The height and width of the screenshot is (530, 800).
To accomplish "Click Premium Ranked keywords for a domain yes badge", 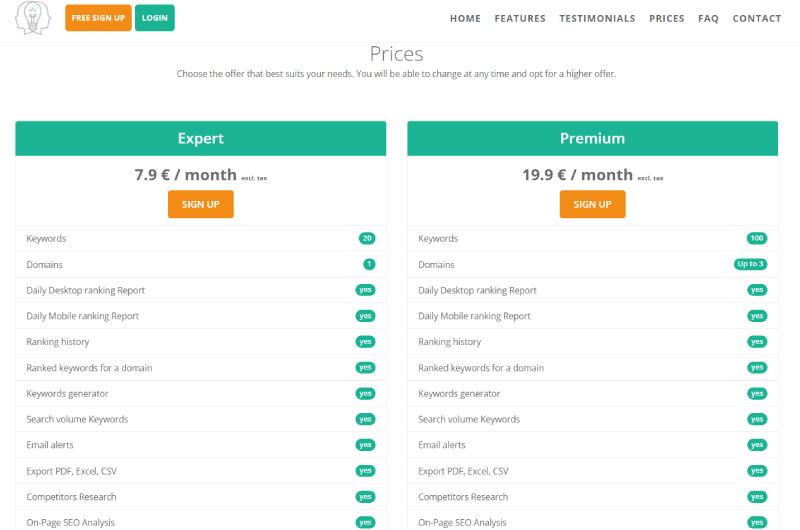I will point(757,367).
